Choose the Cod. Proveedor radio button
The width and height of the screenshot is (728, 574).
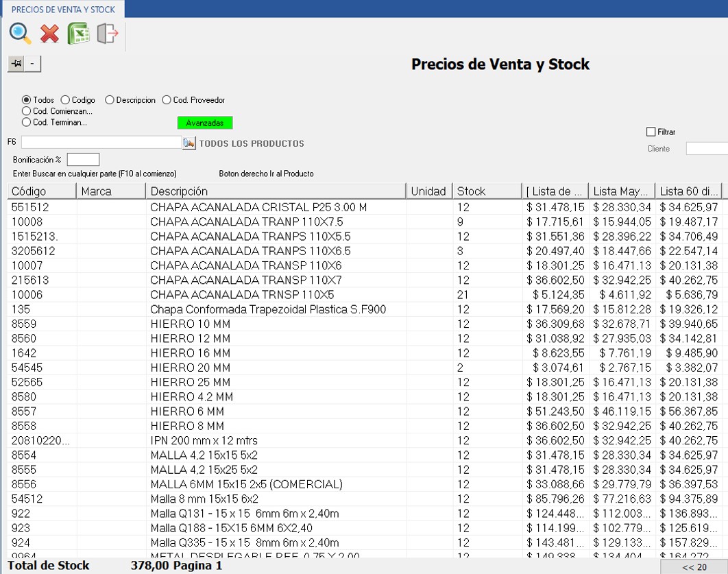167,100
